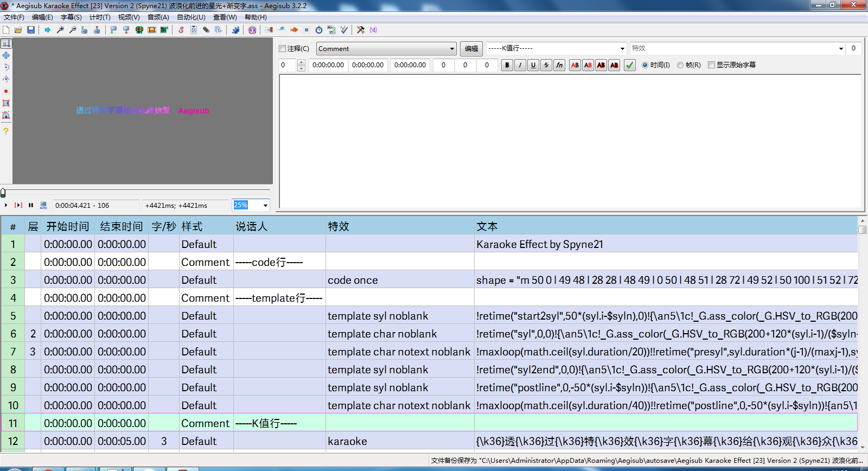Choose the shadow color AB swatch
This screenshot has width=868, height=471.
pyautogui.click(x=614, y=65)
